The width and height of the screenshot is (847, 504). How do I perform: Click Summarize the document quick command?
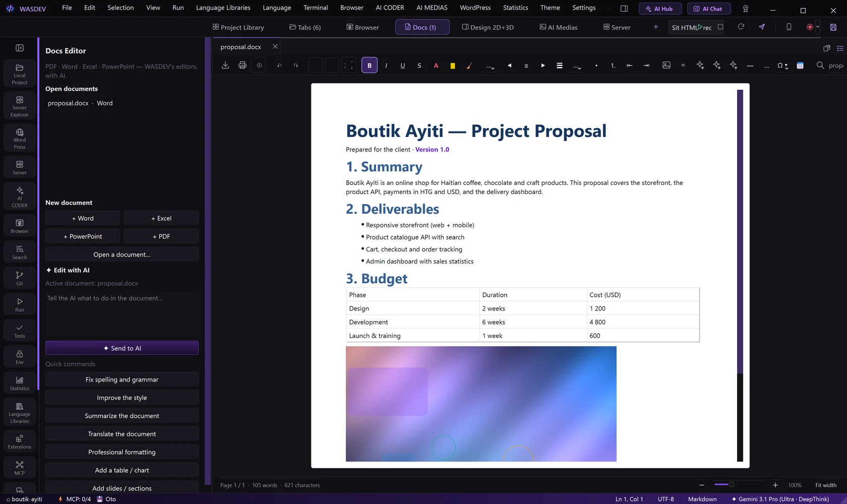point(122,416)
